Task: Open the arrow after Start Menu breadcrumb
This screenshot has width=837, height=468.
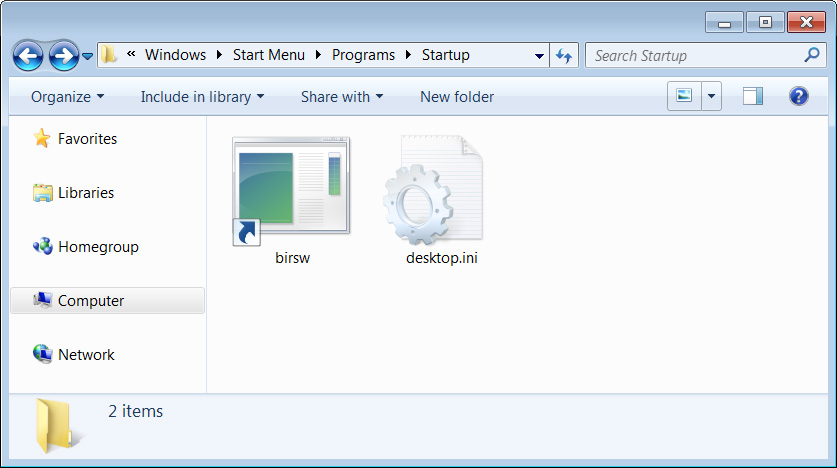Action: (x=318, y=55)
